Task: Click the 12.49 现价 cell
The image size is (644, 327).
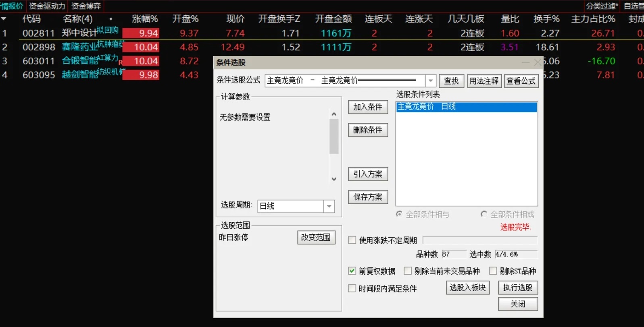Action: point(233,47)
